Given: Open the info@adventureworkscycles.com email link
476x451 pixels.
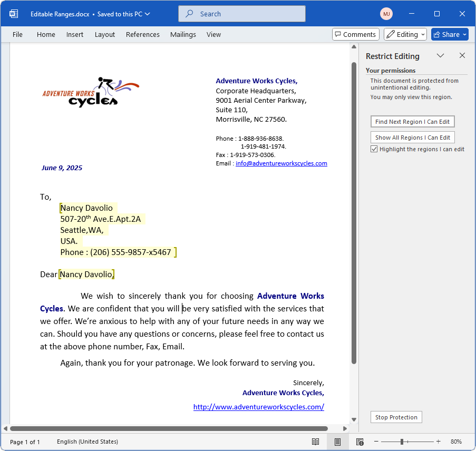Looking at the screenshot, I should click(281, 163).
